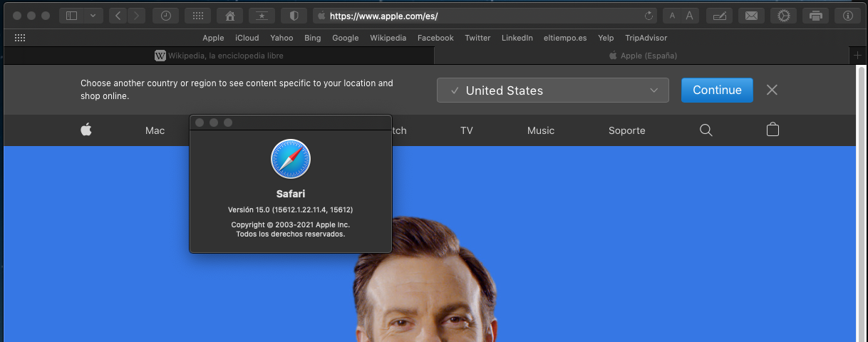Go to the Home page icon
This screenshot has width=868, height=342.
coord(229,16)
